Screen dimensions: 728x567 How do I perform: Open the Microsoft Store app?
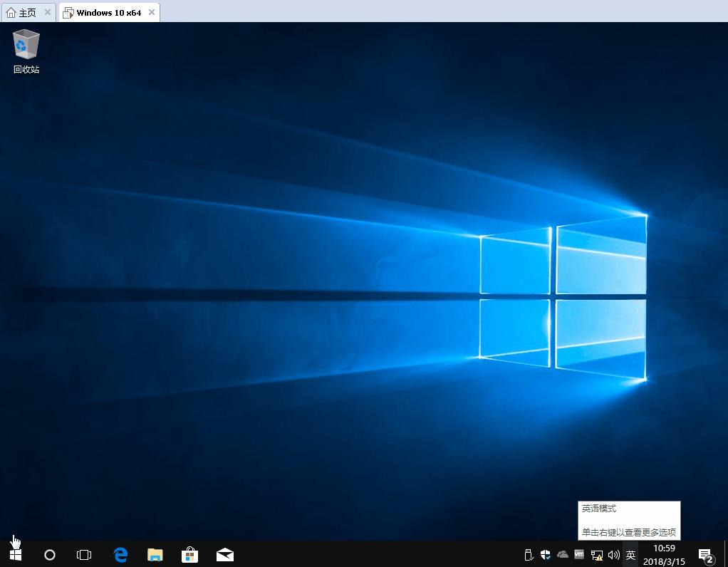(189, 554)
